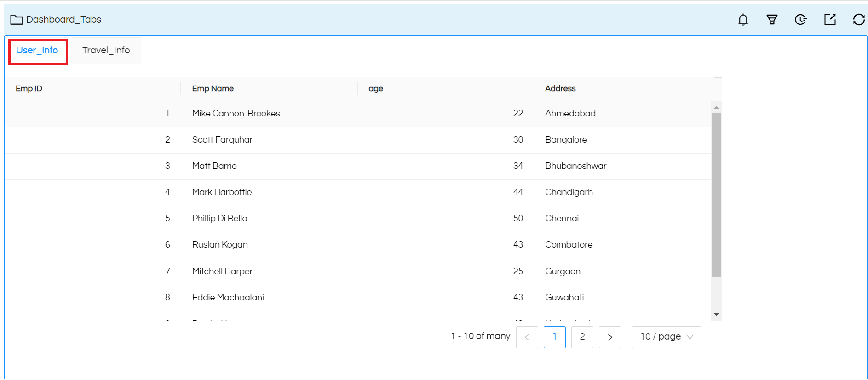
Task: Select the Matt Barrie cell
Action: click(x=269, y=166)
